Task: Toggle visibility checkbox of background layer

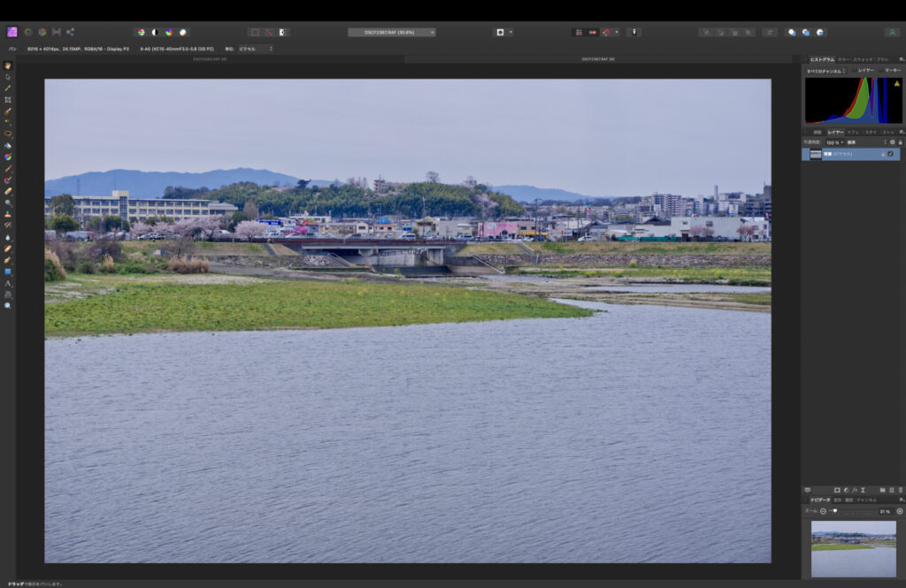Action: point(890,154)
